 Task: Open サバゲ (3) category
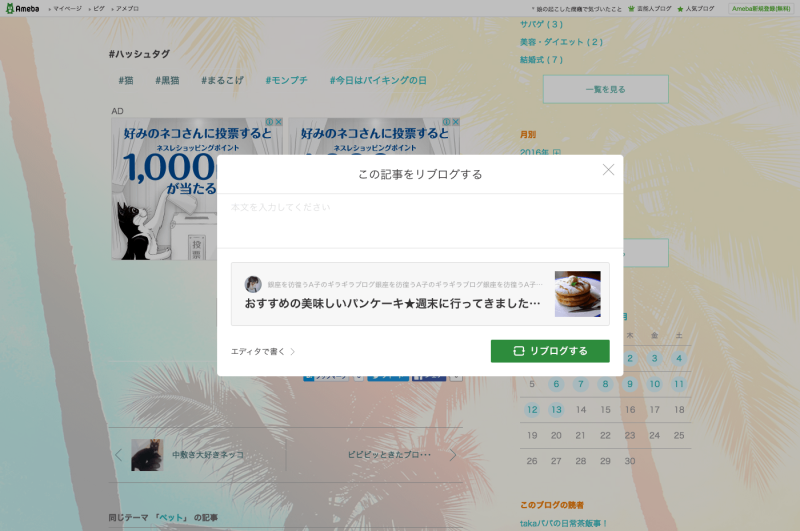point(541,24)
